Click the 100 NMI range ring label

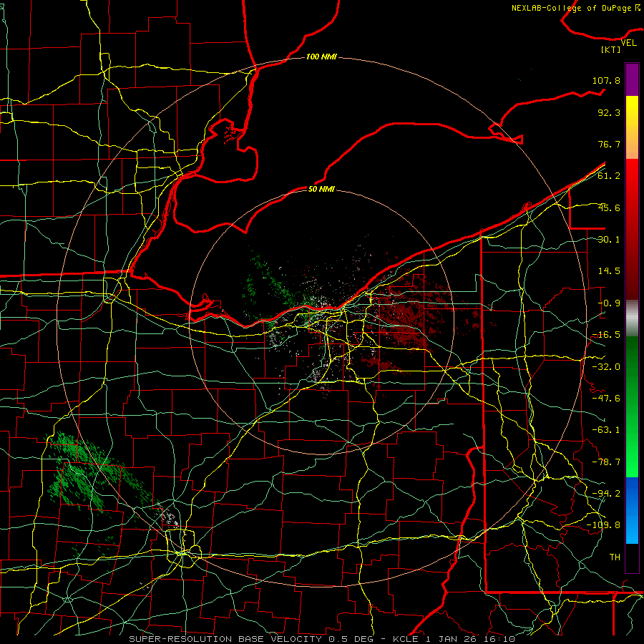tap(321, 57)
